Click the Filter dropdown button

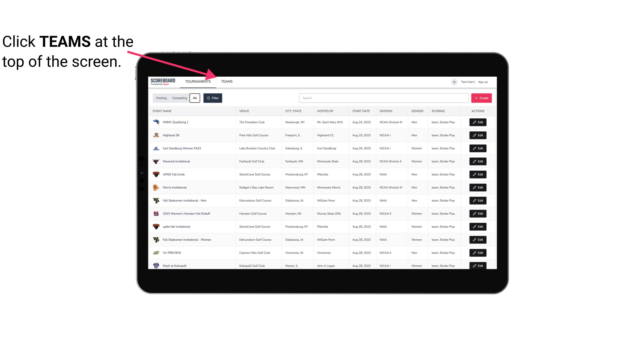pos(212,98)
